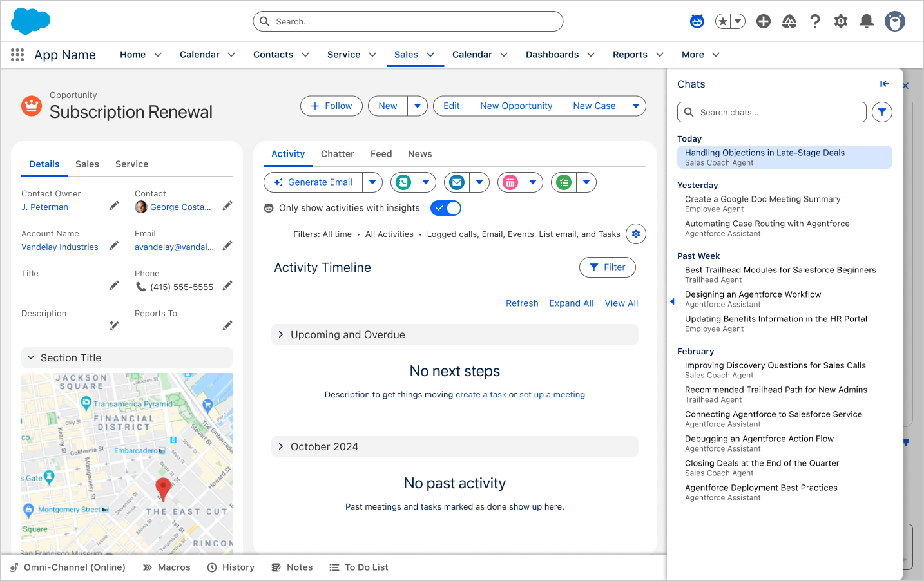924x581 pixels.
Task: Open the help question mark icon
Action: click(815, 21)
